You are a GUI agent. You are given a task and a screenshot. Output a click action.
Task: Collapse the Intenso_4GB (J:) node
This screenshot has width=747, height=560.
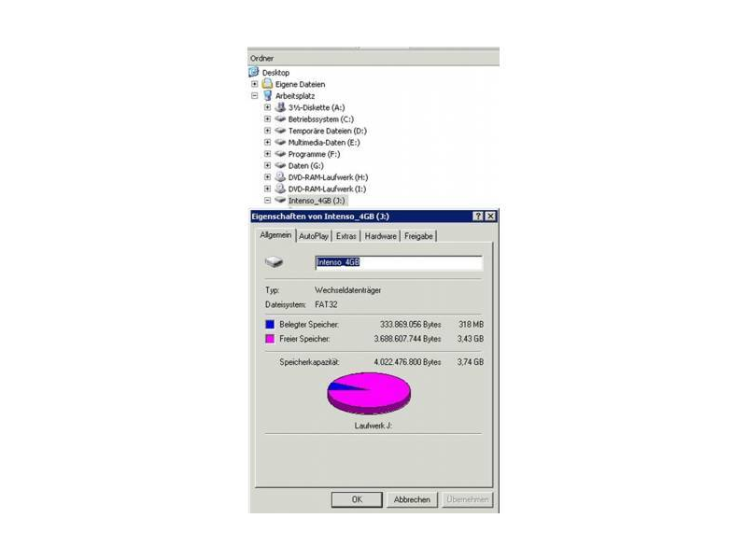tap(267, 200)
